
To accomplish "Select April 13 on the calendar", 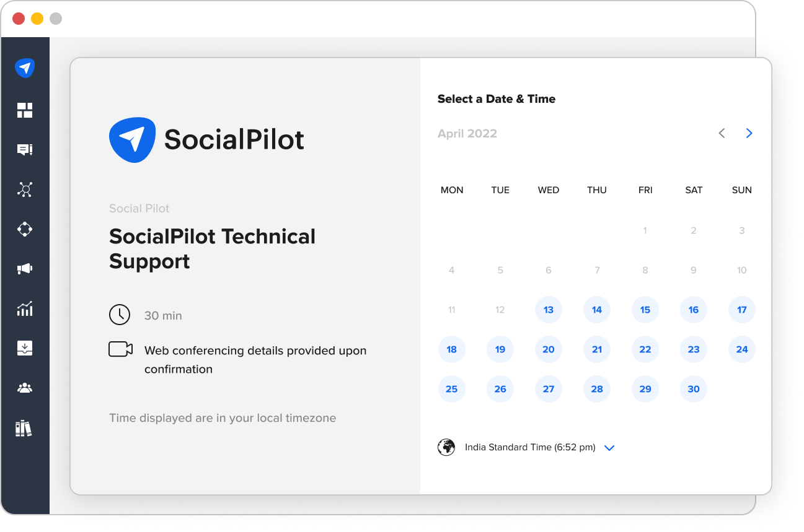I will [549, 310].
